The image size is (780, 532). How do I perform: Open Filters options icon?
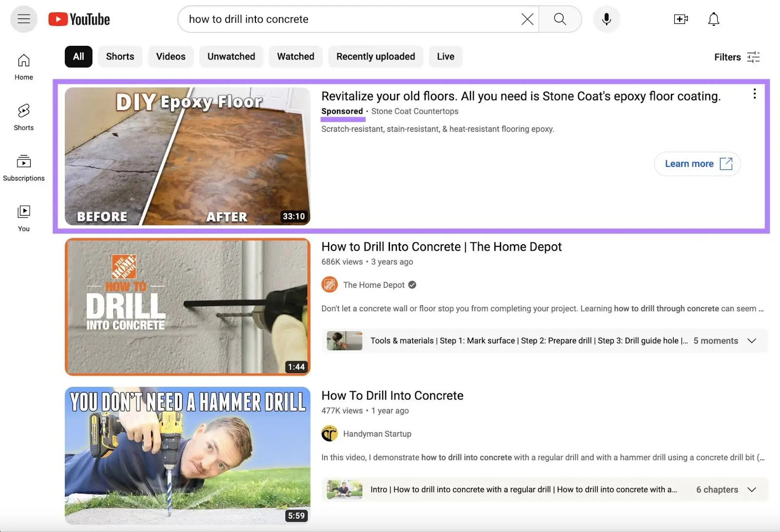(753, 57)
